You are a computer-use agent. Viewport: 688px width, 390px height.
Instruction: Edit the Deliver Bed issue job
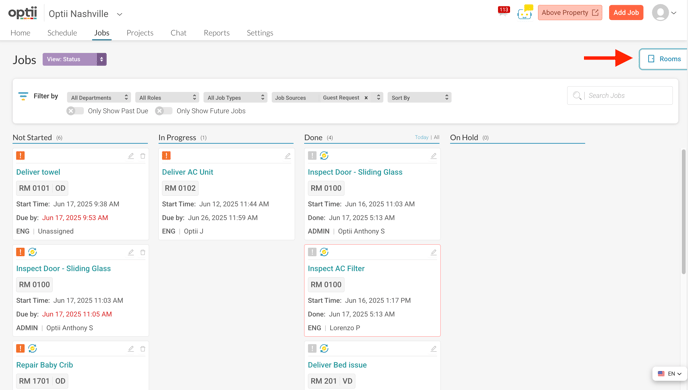pyautogui.click(x=434, y=349)
